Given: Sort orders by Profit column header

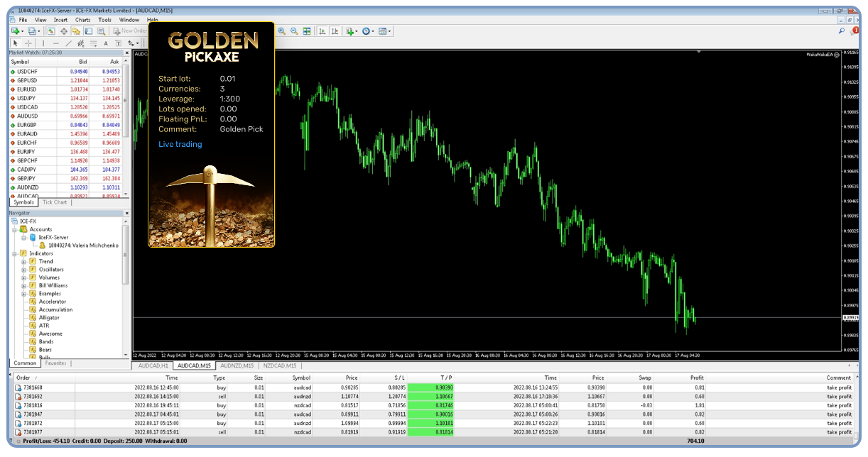Looking at the screenshot, I should point(697,378).
